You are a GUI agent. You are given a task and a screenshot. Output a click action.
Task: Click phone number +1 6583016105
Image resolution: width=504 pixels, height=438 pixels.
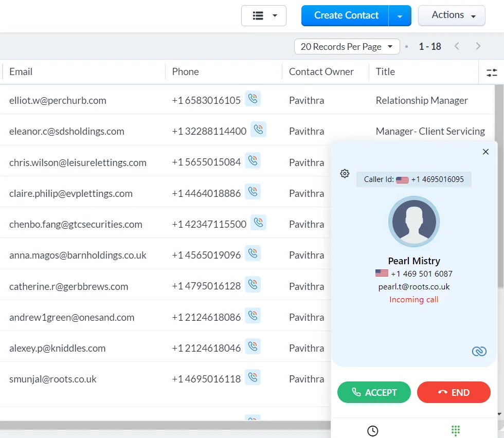pos(206,101)
